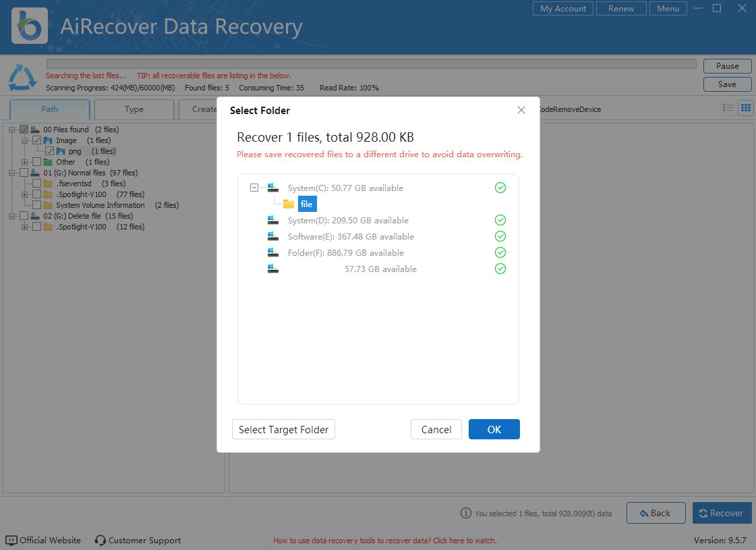Collapse the System(C) drive tree node
The width and height of the screenshot is (756, 550).
coord(254,188)
